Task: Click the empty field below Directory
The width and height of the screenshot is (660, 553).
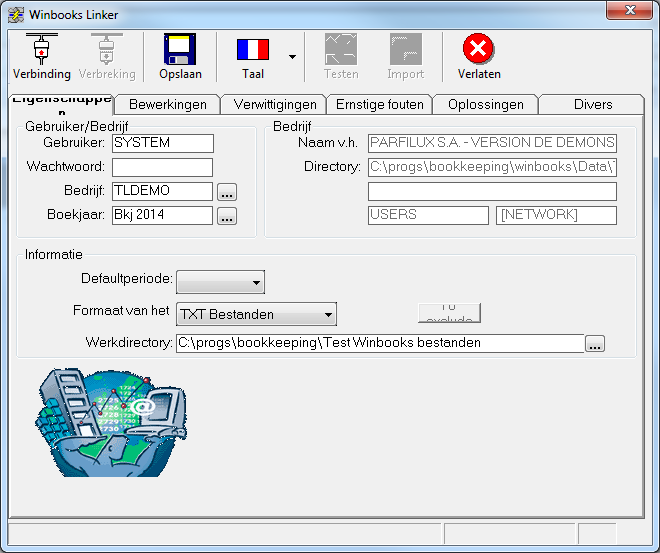Action: [x=492, y=191]
